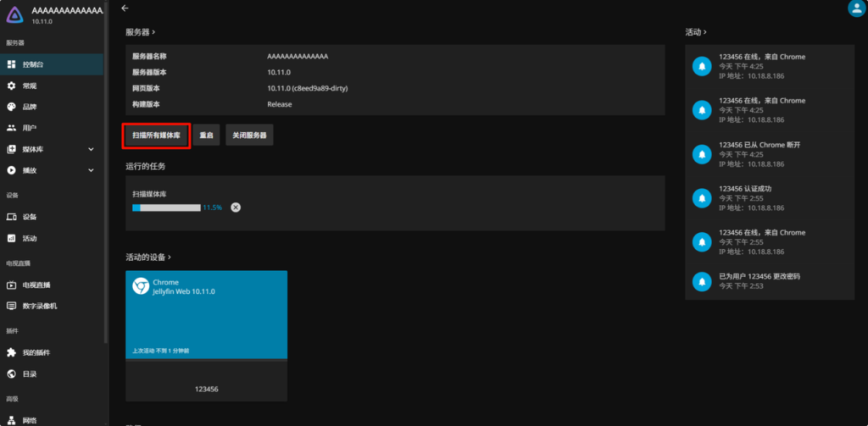
Task: Expand the 媒体库 sidebar section
Action: (91, 149)
